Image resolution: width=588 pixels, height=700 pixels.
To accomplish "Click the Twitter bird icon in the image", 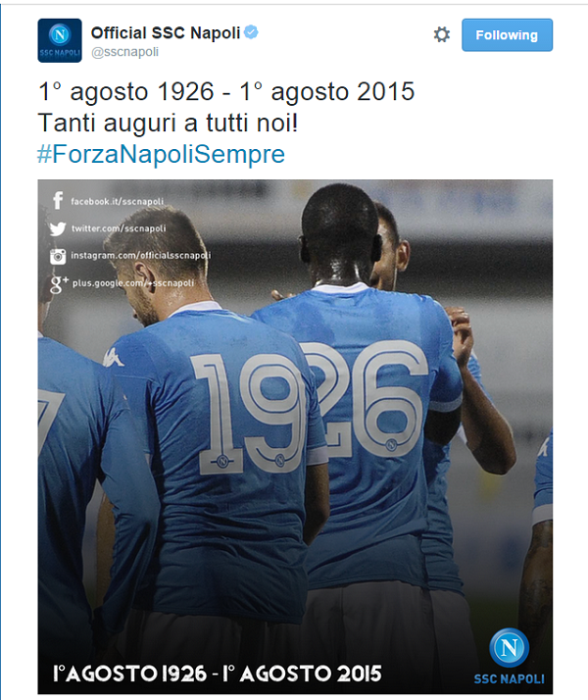I will tap(58, 228).
